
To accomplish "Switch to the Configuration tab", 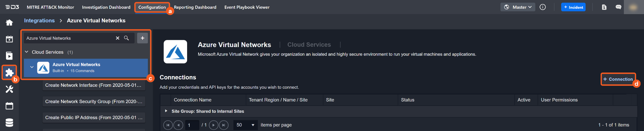I will click(152, 7).
